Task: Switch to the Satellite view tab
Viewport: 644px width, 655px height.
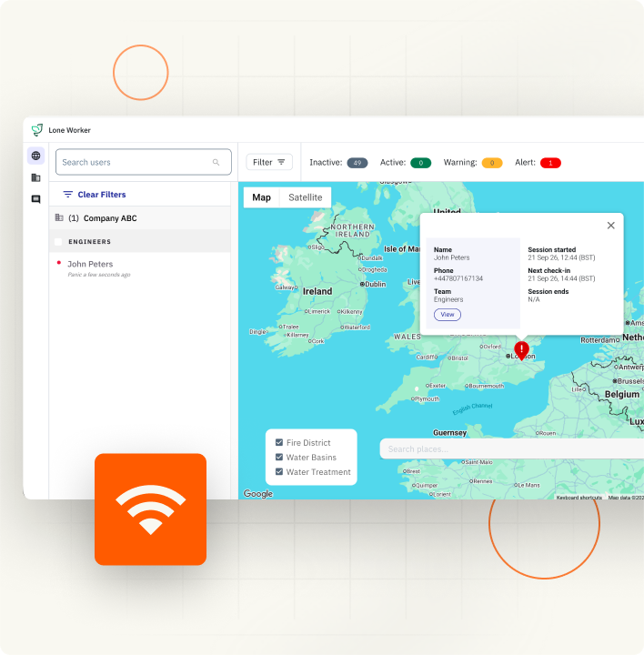Action: (306, 197)
